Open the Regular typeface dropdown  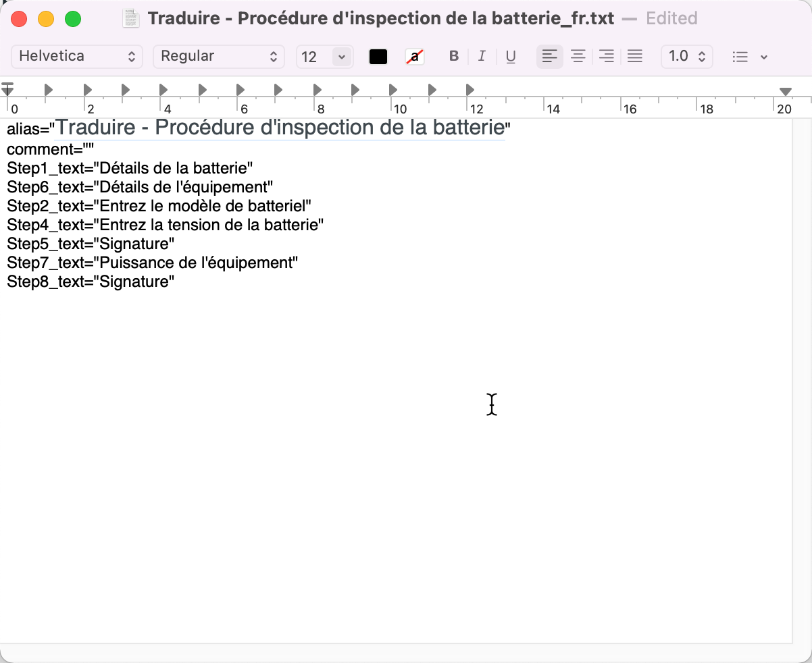tap(218, 56)
